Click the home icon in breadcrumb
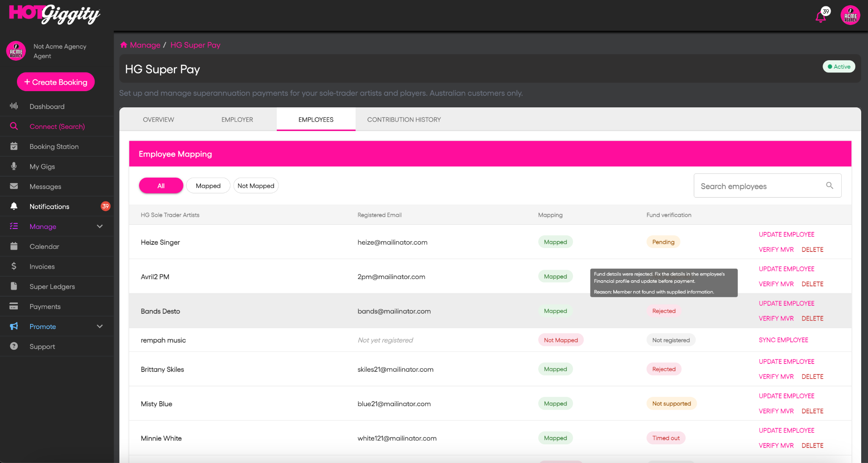The image size is (868, 463). click(124, 45)
